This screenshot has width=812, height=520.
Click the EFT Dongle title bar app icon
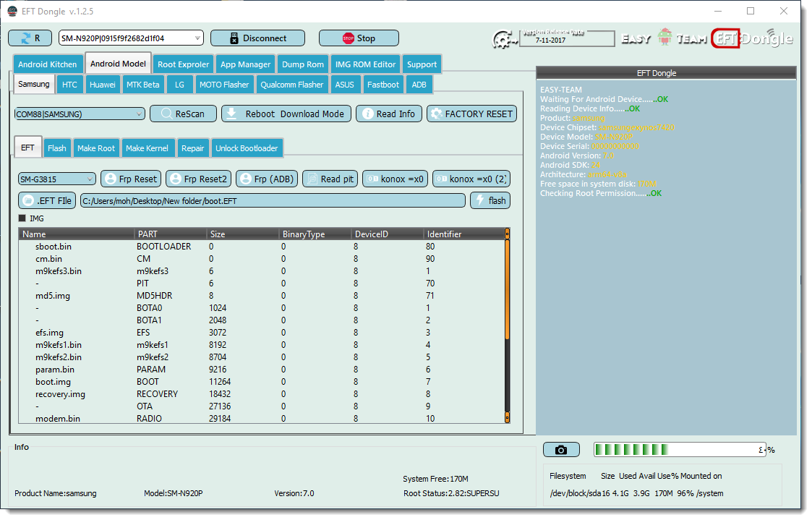12,12
